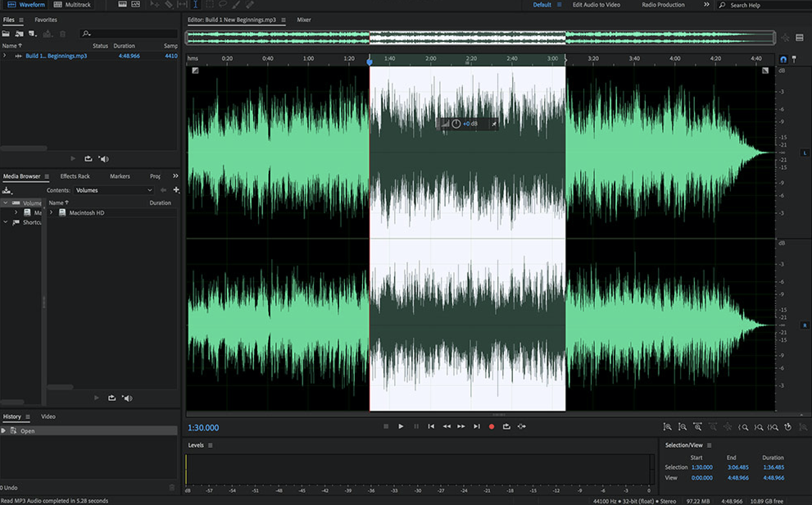This screenshot has width=812, height=505.
Task: Select the Time Selection tool
Action: [x=195, y=5]
